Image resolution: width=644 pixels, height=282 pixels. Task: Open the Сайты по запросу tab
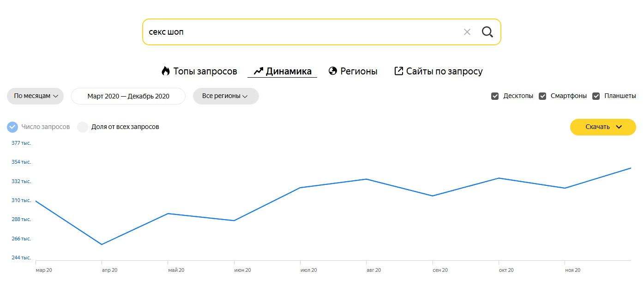(438, 71)
